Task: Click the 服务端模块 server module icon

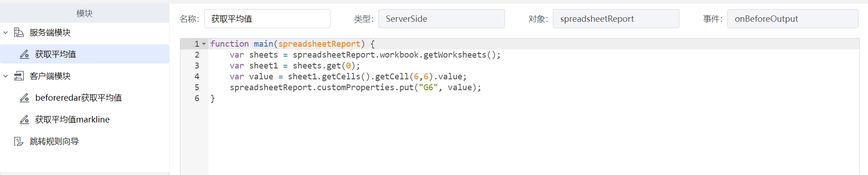Action: pyautogui.click(x=19, y=33)
